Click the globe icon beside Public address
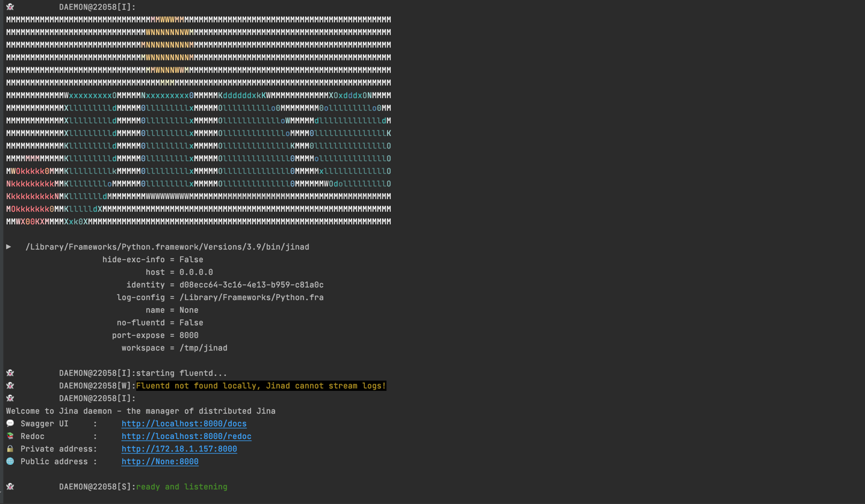 [x=10, y=461]
